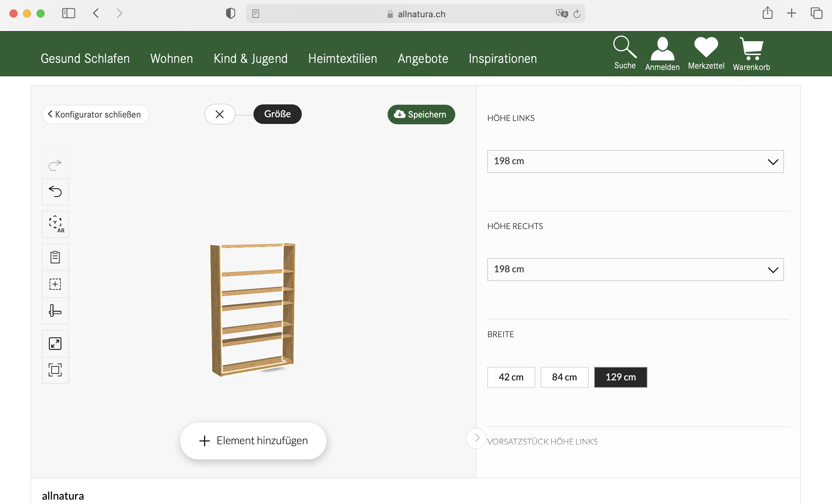Viewport: 832px width, 504px height.
Task: Expand the 3D view to fullscreen
Action: pos(55,343)
